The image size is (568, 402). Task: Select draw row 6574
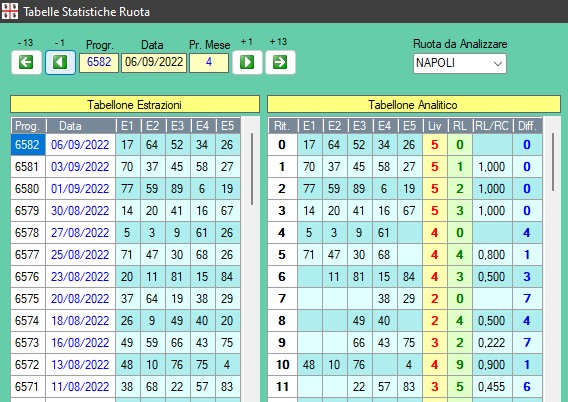(x=126, y=321)
